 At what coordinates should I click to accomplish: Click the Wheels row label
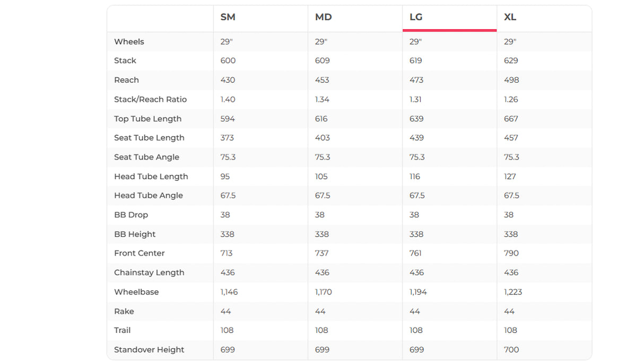point(129,41)
